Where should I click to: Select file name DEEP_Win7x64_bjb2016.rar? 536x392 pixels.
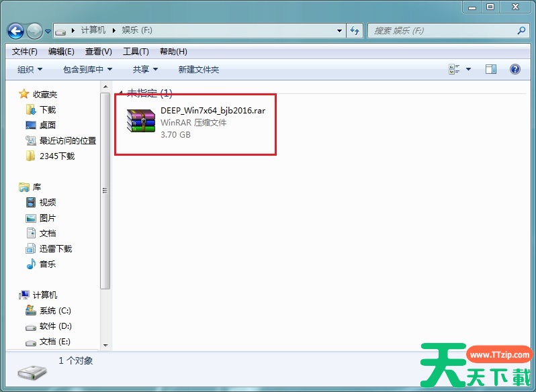213,110
